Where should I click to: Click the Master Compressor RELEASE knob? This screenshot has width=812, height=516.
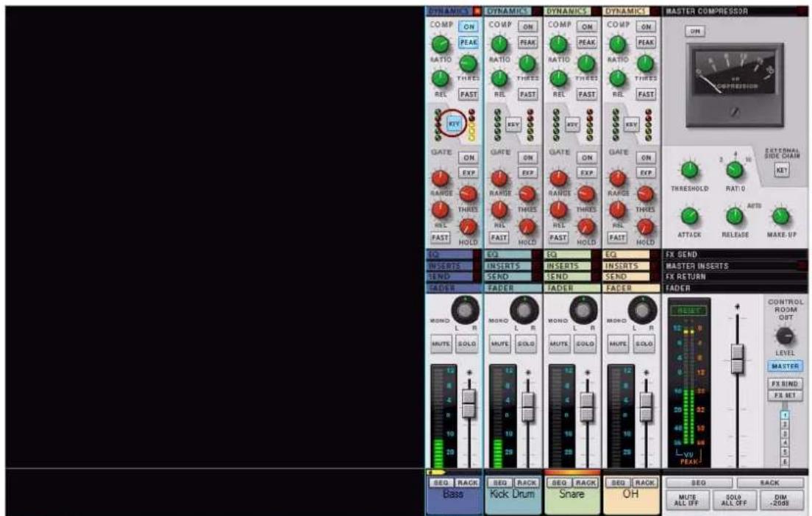735,216
